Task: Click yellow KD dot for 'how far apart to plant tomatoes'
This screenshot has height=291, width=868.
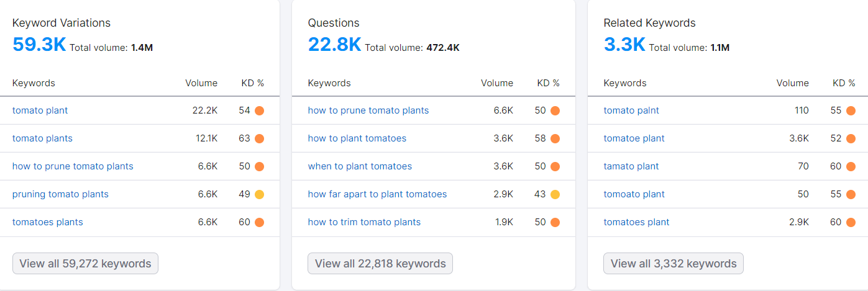Action: [555, 195]
